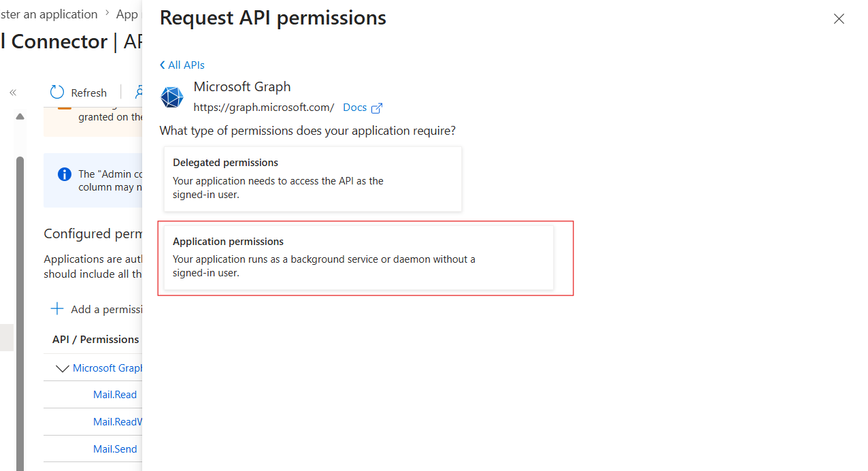Image resolution: width=868 pixels, height=471 pixels.
Task: Click the blue info circle icon
Action: tap(65, 174)
